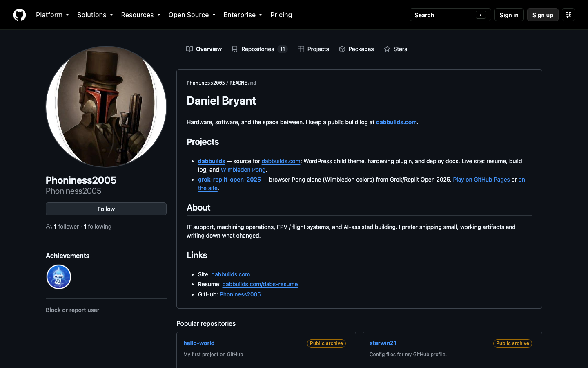This screenshot has width=588, height=368.
Task: Open the Pricing page
Action: coord(281,15)
